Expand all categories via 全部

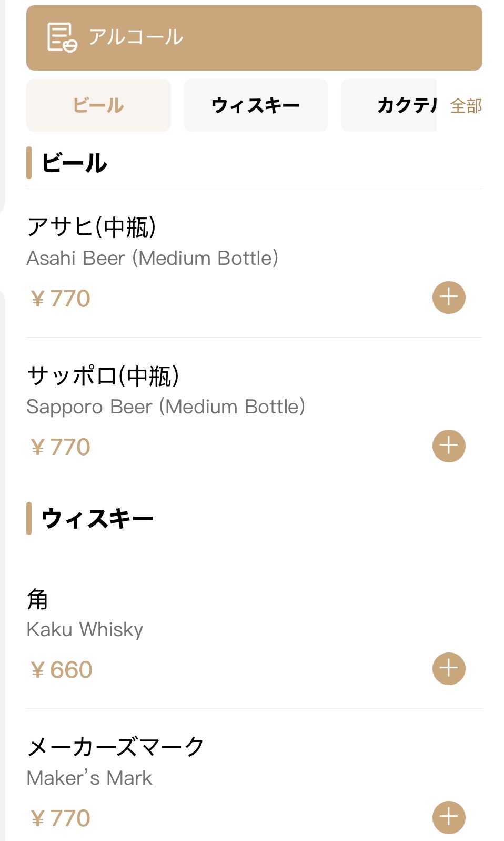coord(466,106)
